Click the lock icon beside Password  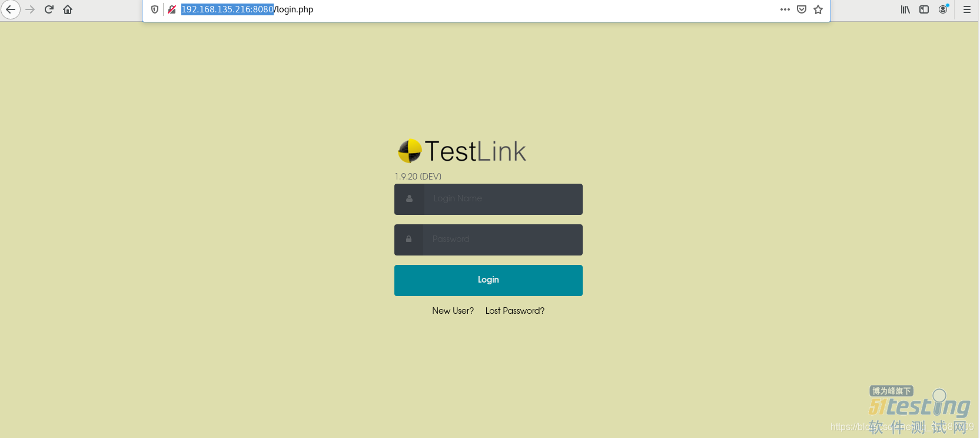coord(408,239)
